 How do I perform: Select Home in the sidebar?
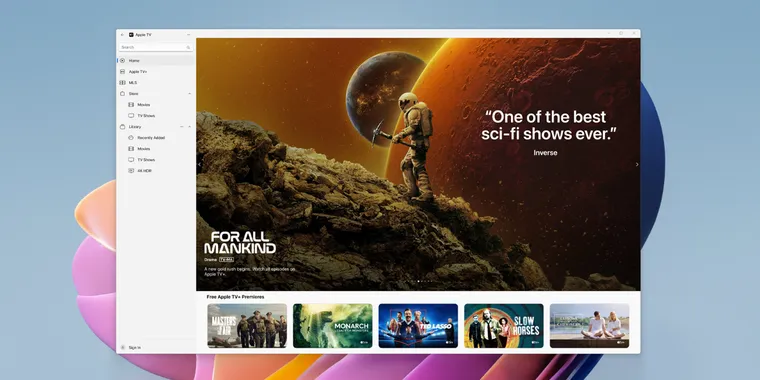click(156, 61)
